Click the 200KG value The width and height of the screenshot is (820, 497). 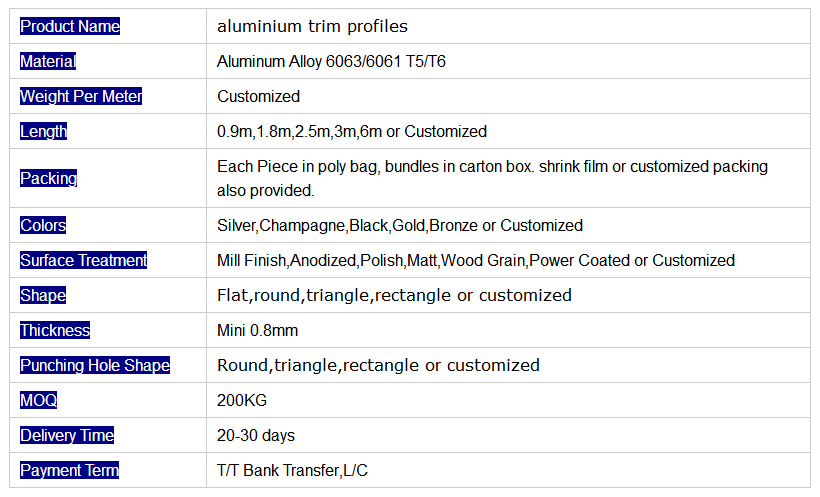tap(242, 401)
